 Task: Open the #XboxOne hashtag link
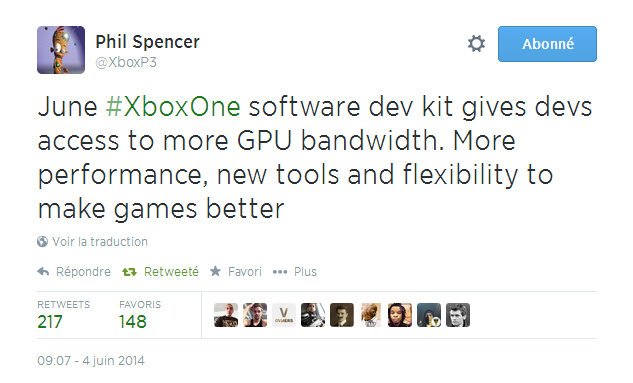[173, 107]
